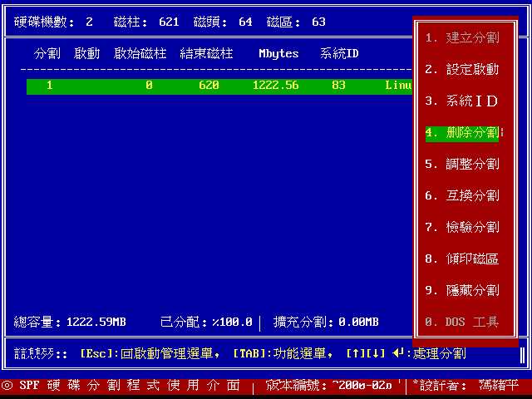Click the Mbytes column header
532x399 pixels.
(278, 54)
